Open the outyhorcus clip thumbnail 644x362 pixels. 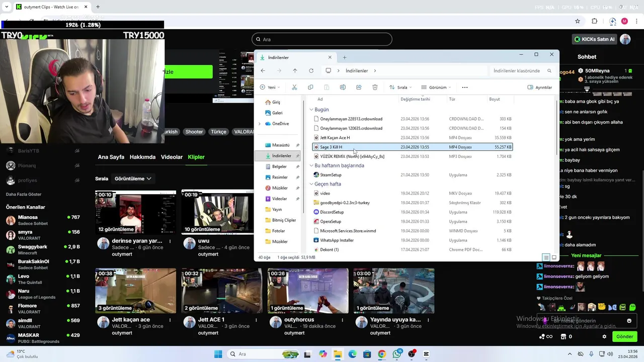click(x=308, y=291)
